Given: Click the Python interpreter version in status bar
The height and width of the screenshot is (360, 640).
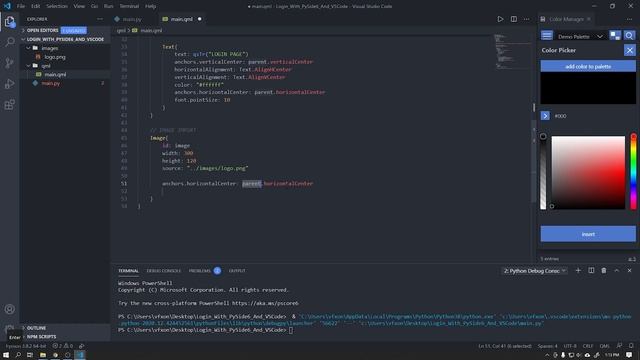Looking at the screenshot, I should click(x=26, y=346).
